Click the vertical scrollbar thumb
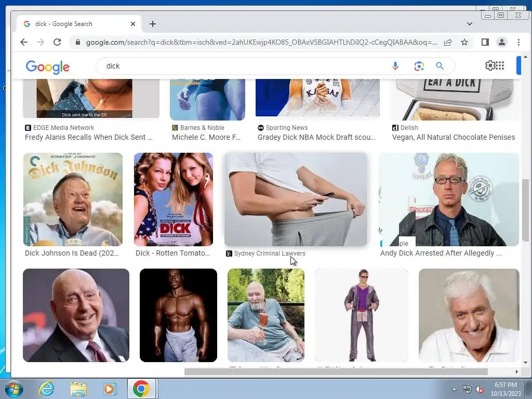Image resolution: width=532 pixels, height=399 pixels. coord(525,209)
